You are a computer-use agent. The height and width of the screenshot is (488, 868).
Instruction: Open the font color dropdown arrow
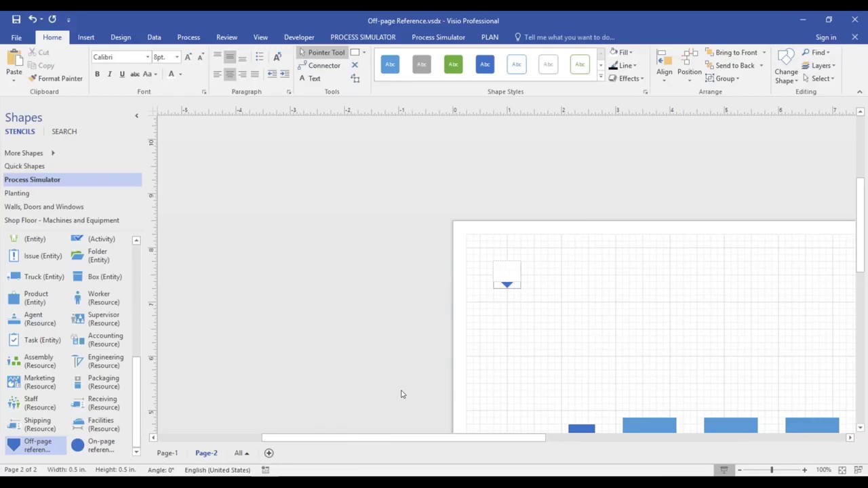click(180, 74)
